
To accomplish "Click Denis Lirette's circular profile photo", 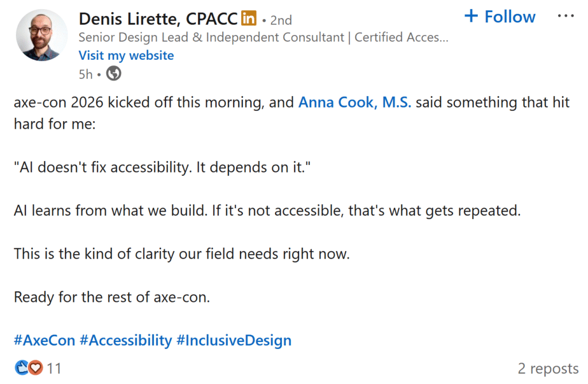I will 42,36.
